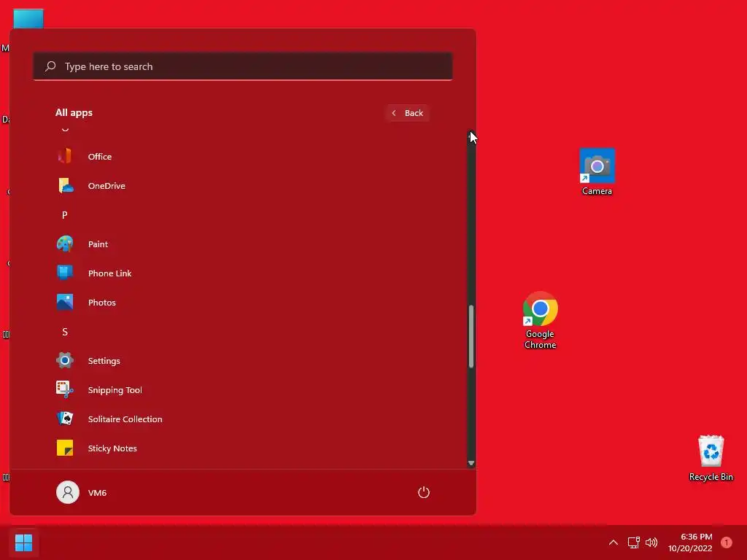Select the Recycle Bin desktop icon
The height and width of the screenshot is (560, 747).
[x=711, y=458]
